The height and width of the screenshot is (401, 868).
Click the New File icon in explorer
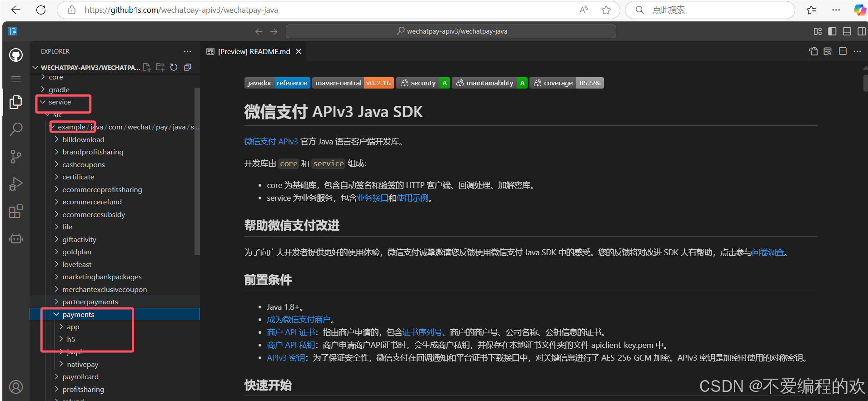coord(147,67)
